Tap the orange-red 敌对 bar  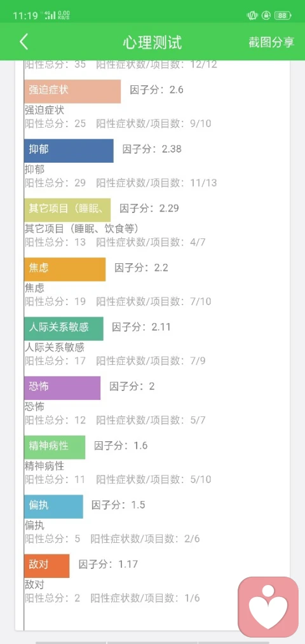tap(47, 566)
